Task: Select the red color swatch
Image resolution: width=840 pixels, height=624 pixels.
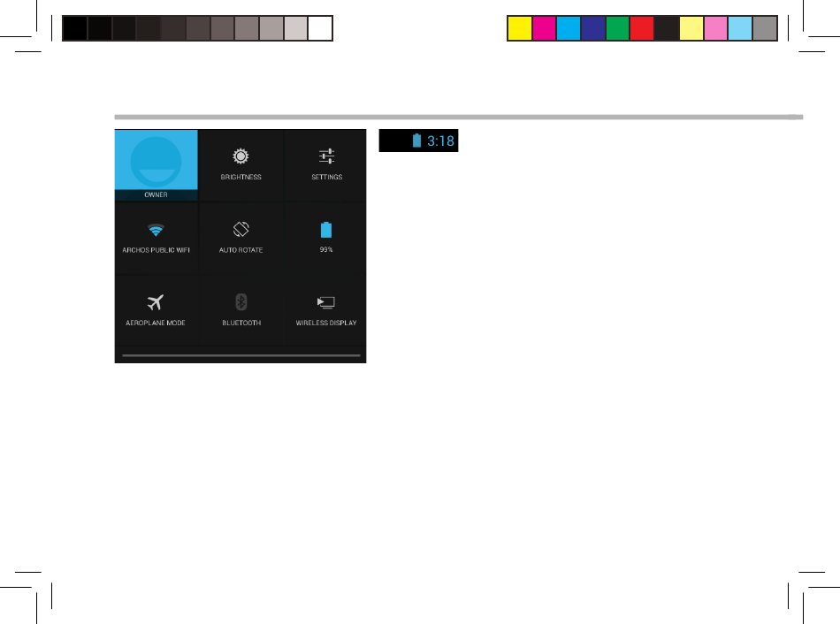Action: [x=642, y=28]
